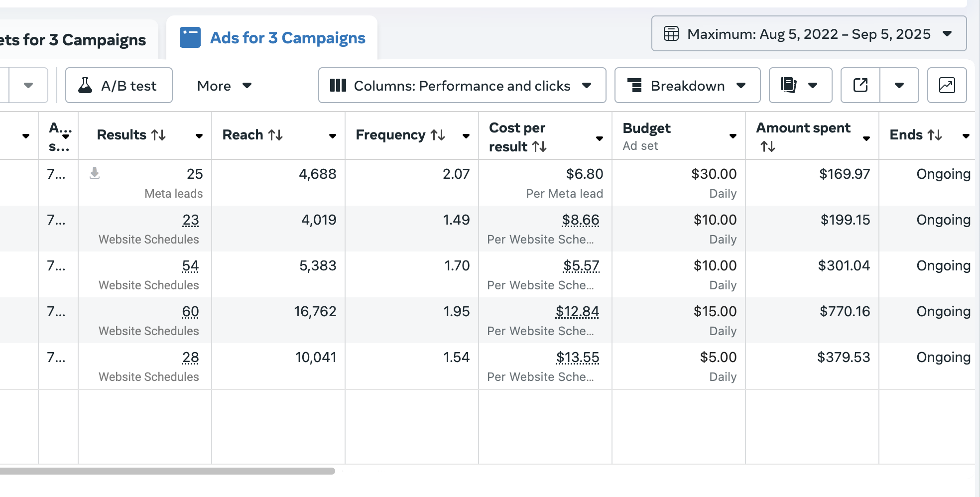
Task: Open the charts view icon button
Action: pyautogui.click(x=946, y=85)
